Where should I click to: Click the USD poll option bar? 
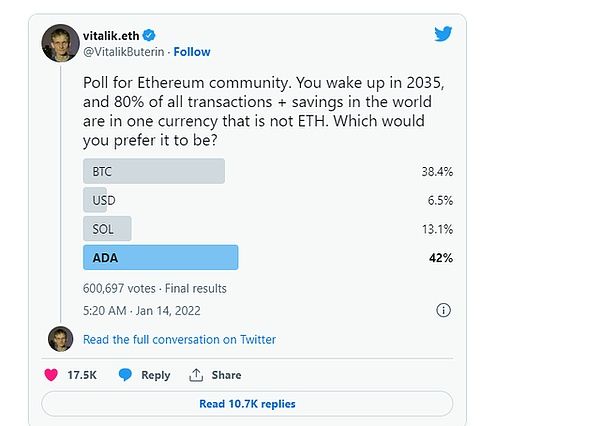(x=100, y=200)
